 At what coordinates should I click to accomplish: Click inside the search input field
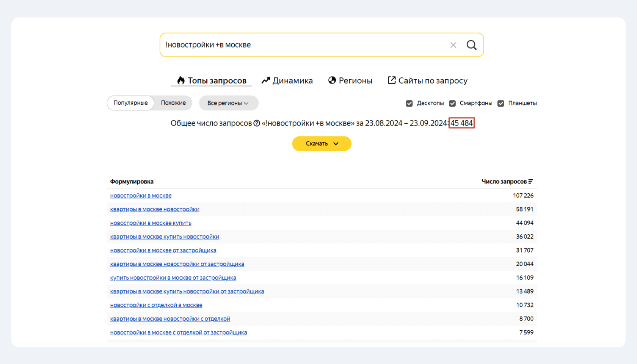click(303, 45)
